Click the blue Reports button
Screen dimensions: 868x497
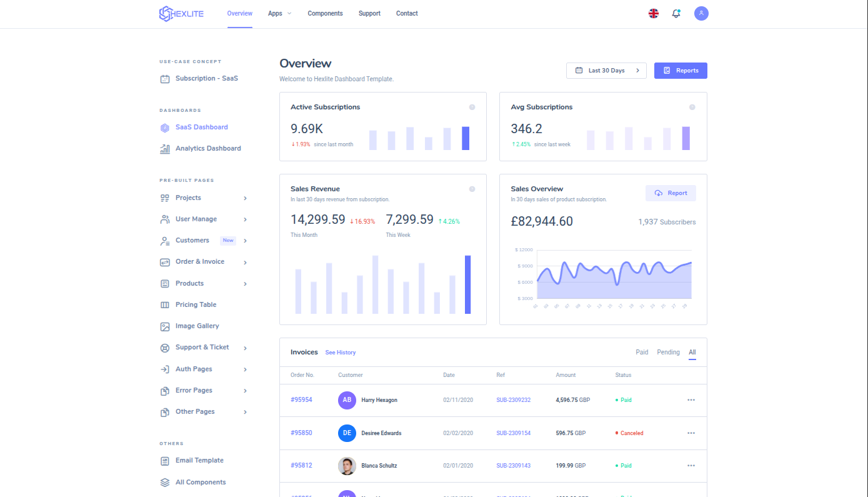pyautogui.click(x=681, y=71)
